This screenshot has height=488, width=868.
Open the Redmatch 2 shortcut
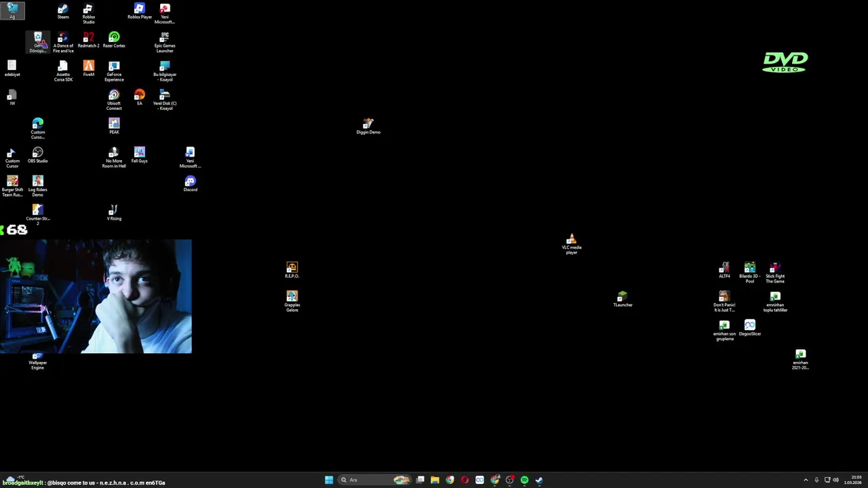89,40
